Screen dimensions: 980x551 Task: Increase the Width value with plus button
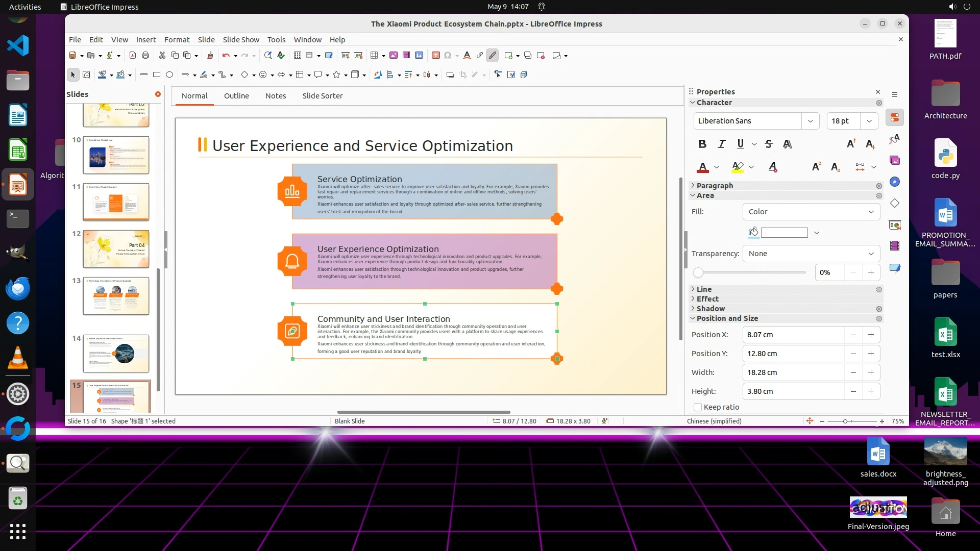[871, 372]
